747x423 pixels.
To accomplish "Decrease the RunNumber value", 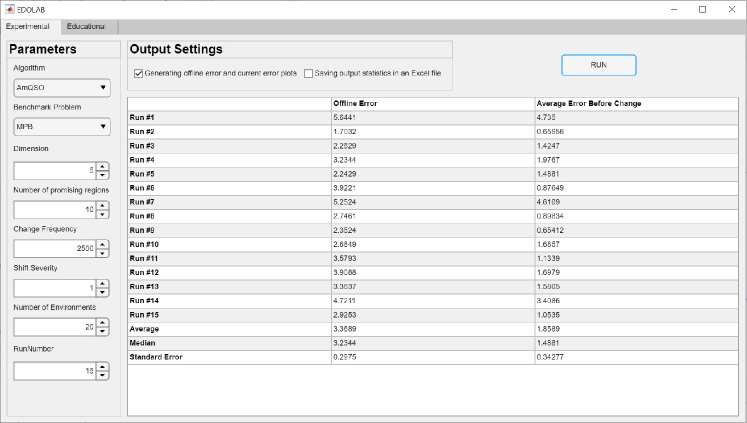I will [x=102, y=375].
